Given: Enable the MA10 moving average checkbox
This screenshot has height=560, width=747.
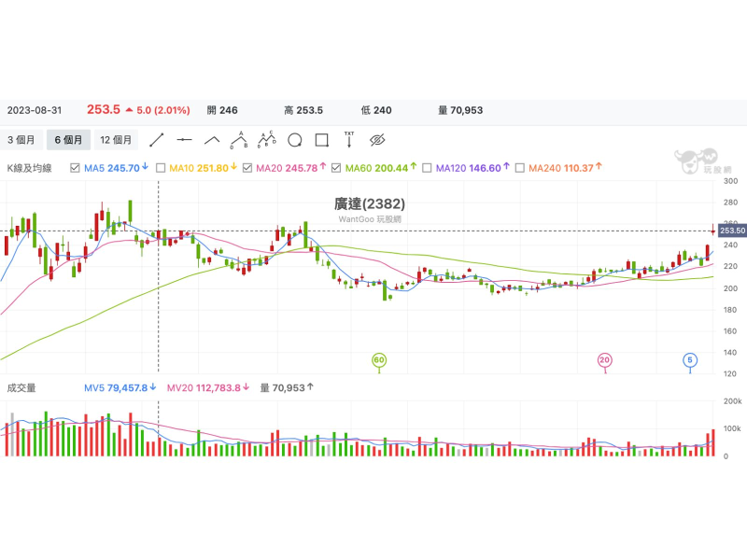Looking at the screenshot, I should click(x=161, y=168).
